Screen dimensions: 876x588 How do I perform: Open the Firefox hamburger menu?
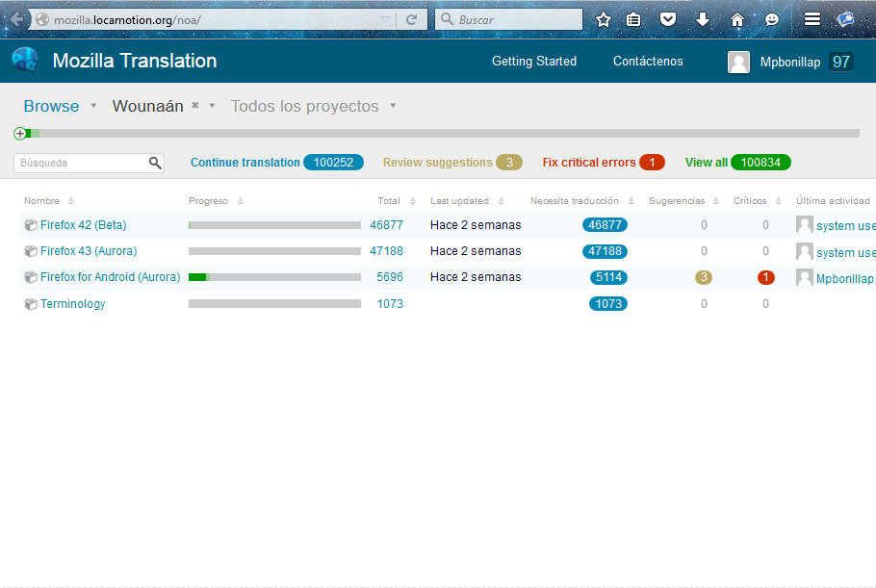pyautogui.click(x=812, y=19)
